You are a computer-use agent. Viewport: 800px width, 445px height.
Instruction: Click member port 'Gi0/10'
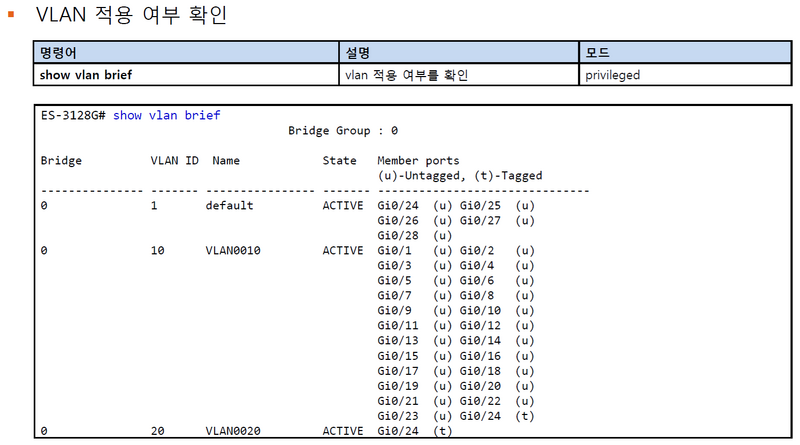(x=480, y=310)
